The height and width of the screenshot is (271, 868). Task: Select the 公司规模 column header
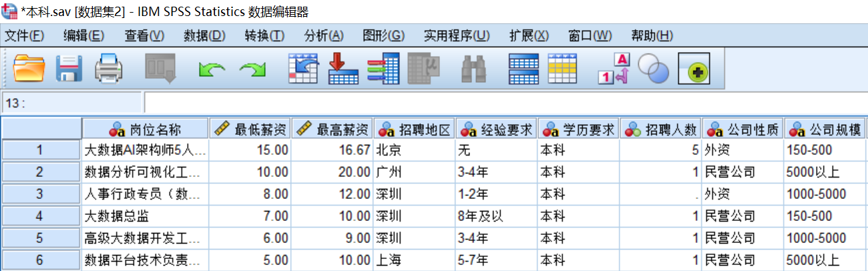825,129
